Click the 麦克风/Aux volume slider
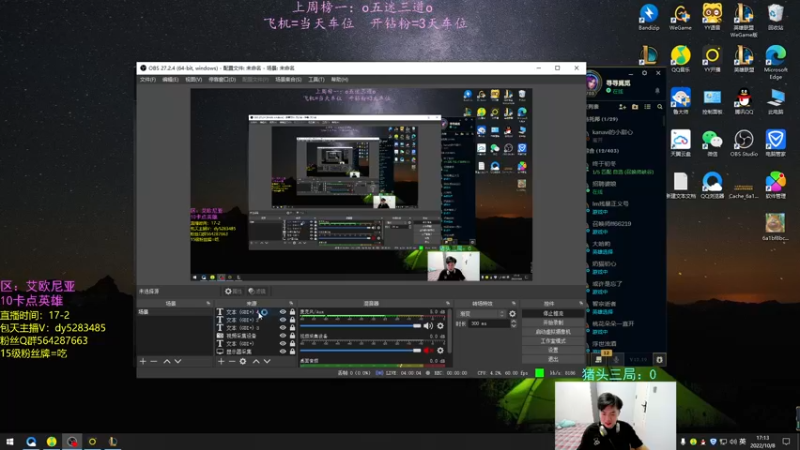 click(360, 326)
